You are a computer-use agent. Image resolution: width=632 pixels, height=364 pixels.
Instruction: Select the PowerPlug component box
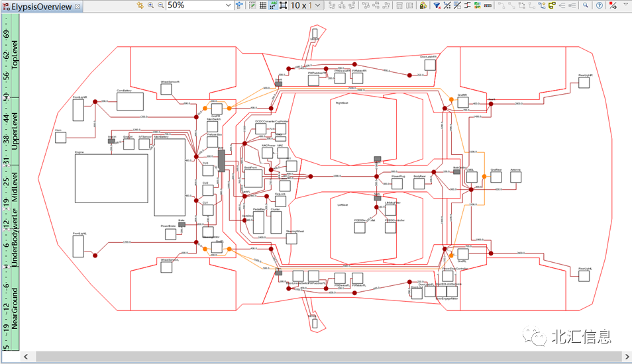pyautogui.click(x=397, y=183)
